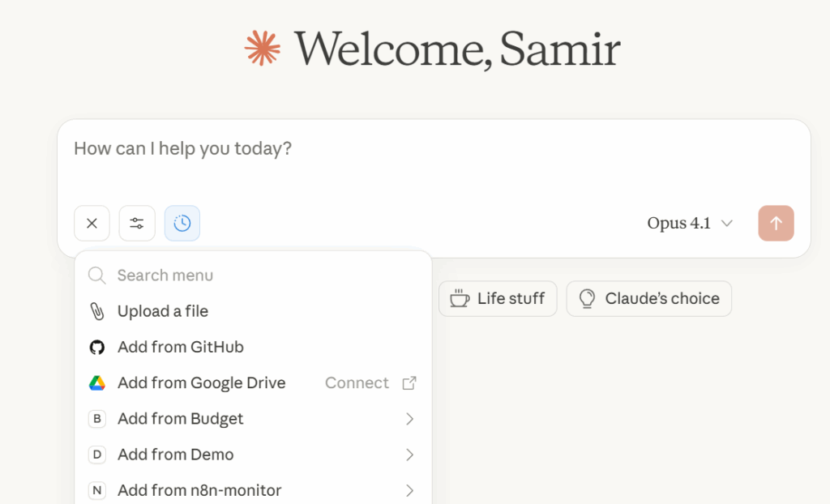Select the 'Welcome, Samir' heading text
The width and height of the screenshot is (830, 504).
coord(457,49)
